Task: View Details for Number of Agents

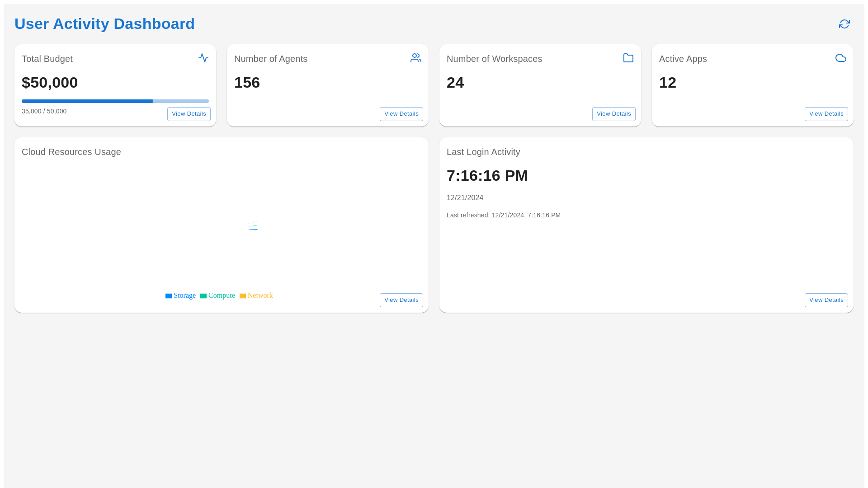Action: point(401,114)
